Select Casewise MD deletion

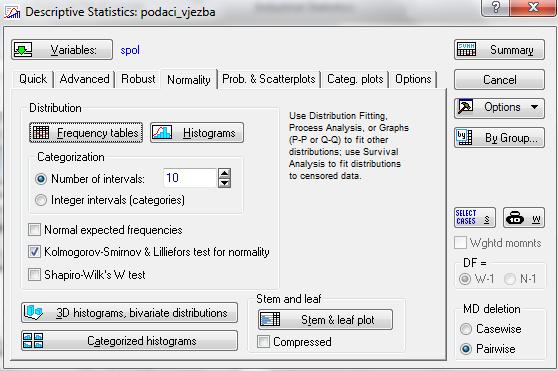pyautogui.click(x=466, y=329)
